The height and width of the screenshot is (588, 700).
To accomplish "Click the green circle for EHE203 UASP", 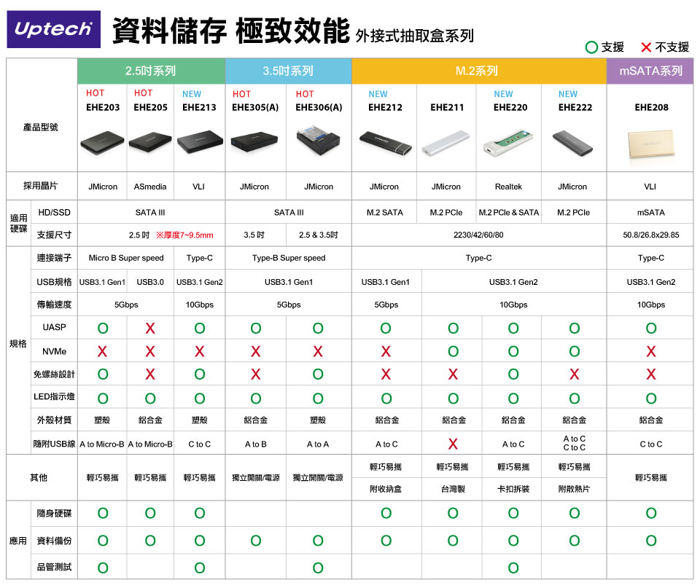I will point(103,329).
